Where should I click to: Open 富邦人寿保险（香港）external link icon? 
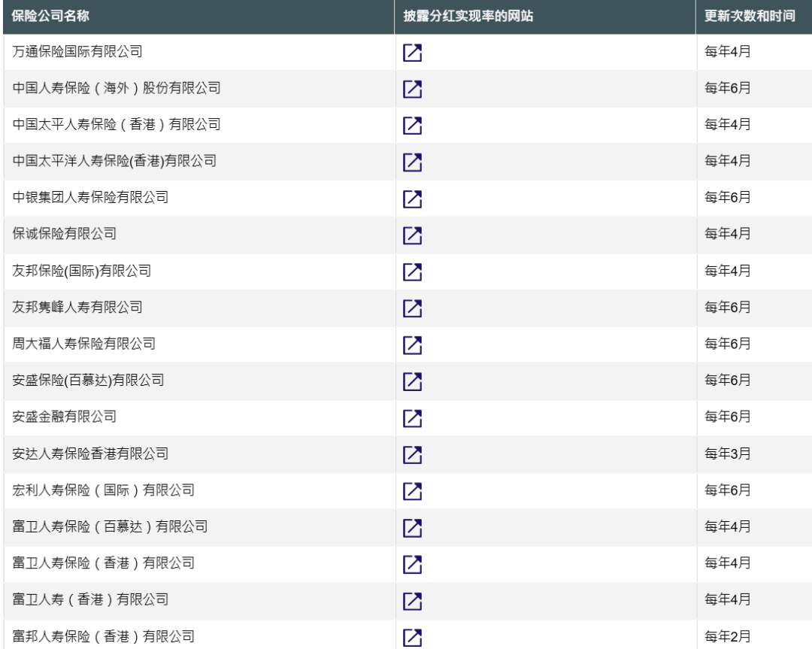point(412,636)
